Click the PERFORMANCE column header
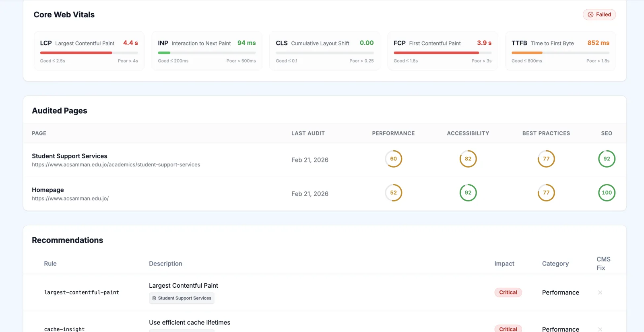Image resolution: width=644 pixels, height=332 pixels. (x=393, y=133)
